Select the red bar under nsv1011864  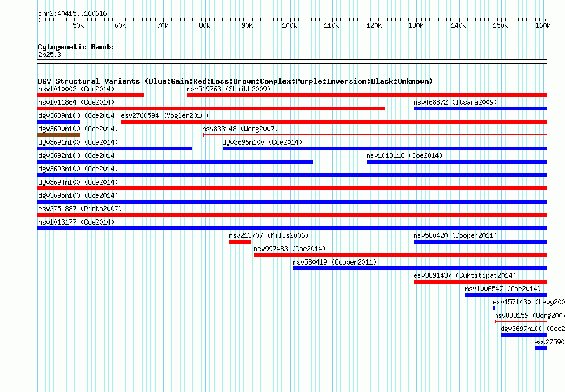[x=211, y=108]
